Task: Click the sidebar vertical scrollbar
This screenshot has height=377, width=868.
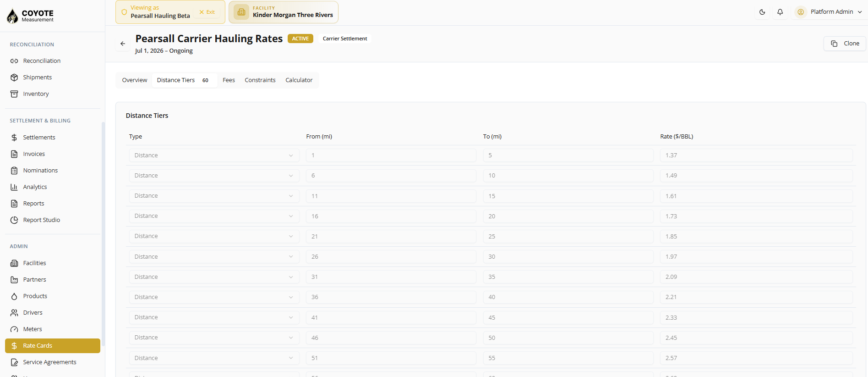Action: (x=103, y=234)
